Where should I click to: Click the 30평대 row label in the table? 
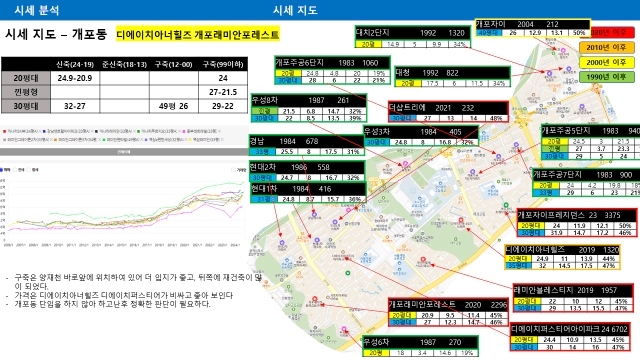pyautogui.click(x=26, y=106)
